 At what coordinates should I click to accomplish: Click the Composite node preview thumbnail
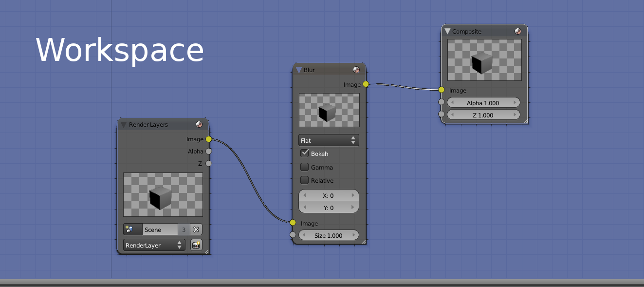(x=484, y=60)
